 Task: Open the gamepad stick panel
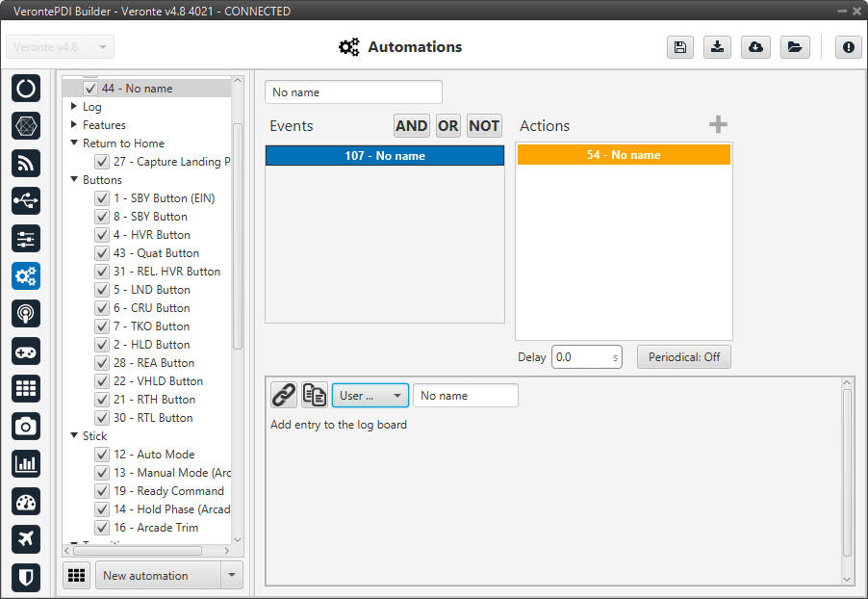point(25,352)
